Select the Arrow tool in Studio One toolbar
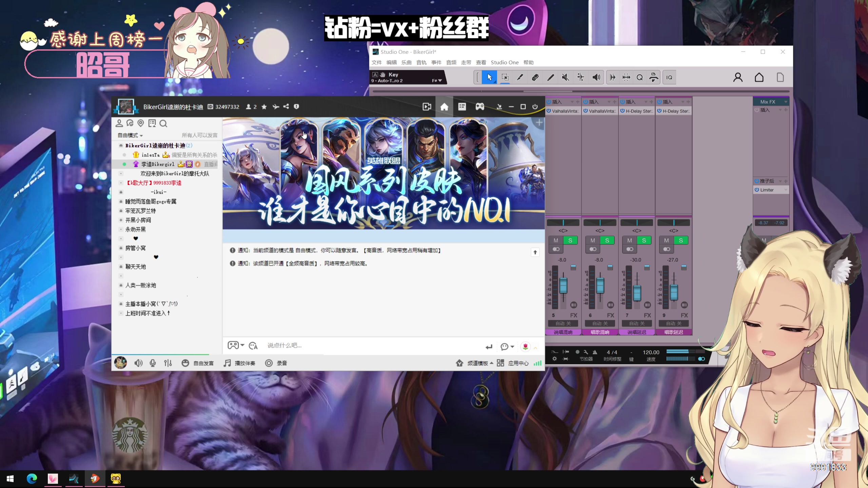The height and width of the screenshot is (488, 868). (489, 77)
